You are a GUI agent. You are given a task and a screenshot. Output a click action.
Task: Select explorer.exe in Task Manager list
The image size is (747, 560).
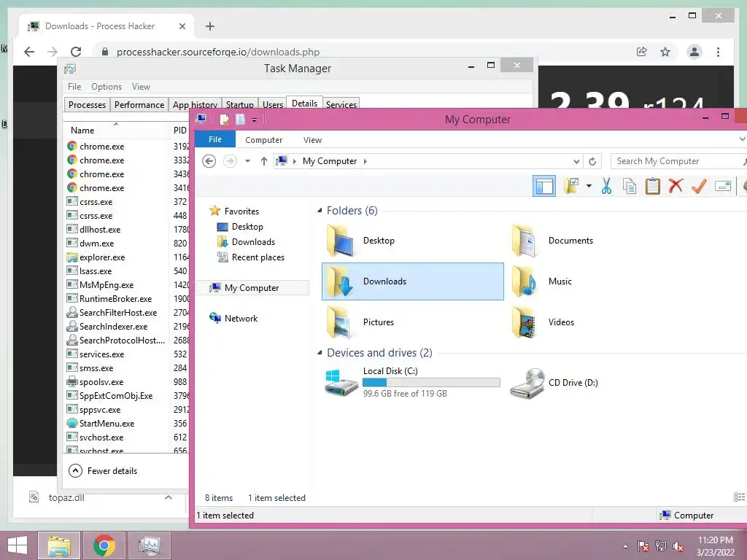click(x=127, y=257)
